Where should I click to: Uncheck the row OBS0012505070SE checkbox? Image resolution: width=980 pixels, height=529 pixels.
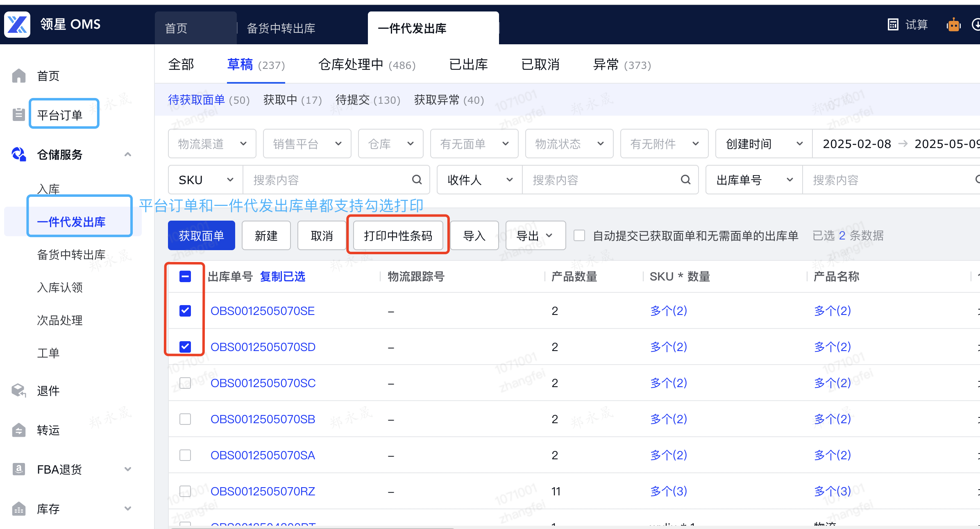coord(185,310)
